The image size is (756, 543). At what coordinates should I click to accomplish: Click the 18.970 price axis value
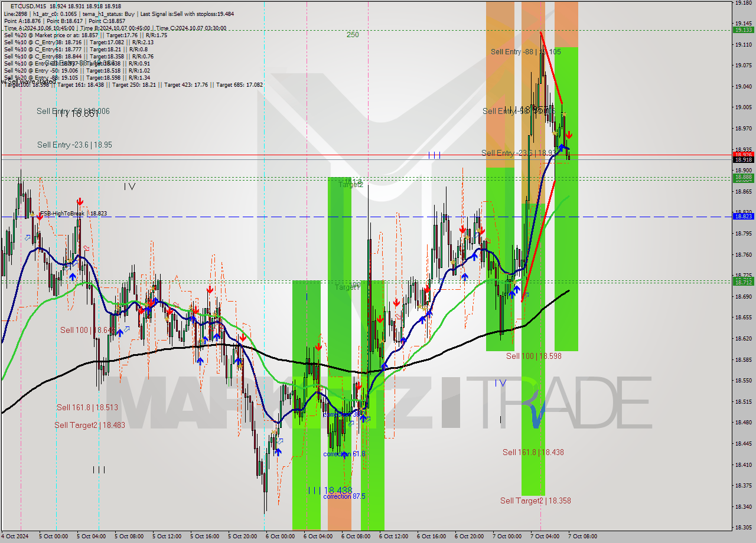click(743, 128)
